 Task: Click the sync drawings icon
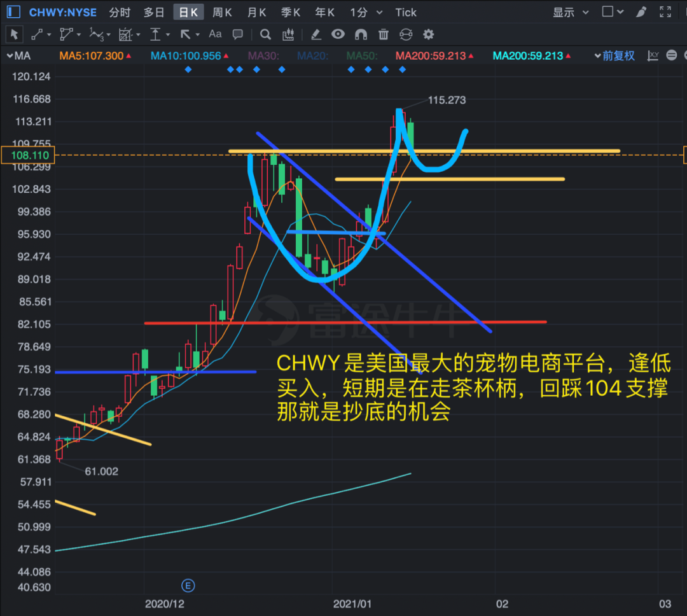coord(406,34)
